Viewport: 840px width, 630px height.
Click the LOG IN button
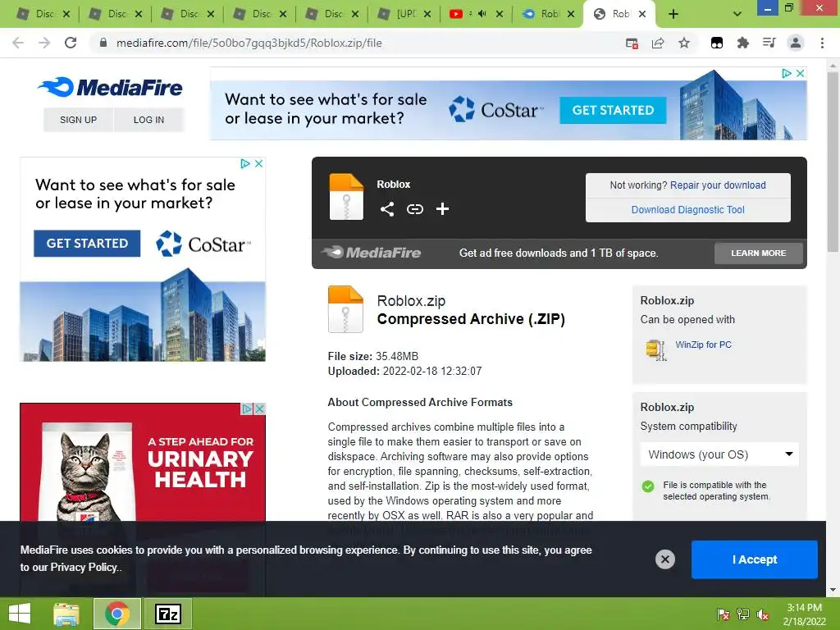click(x=149, y=120)
